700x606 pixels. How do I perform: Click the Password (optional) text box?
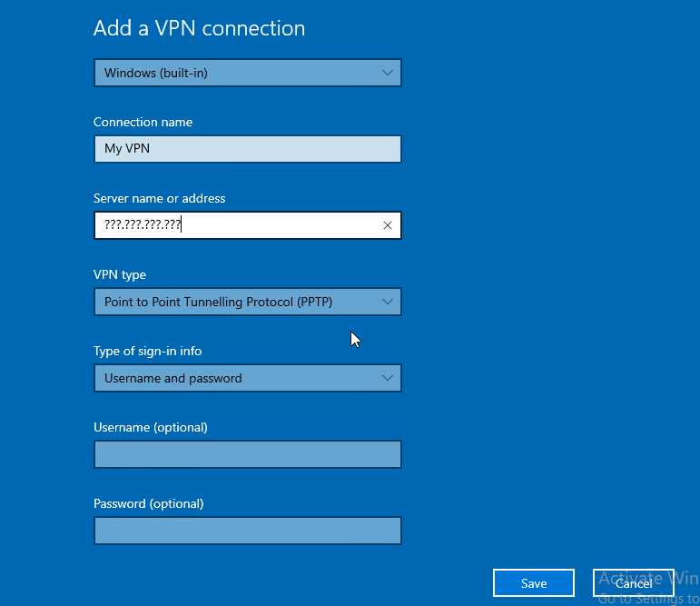point(247,531)
